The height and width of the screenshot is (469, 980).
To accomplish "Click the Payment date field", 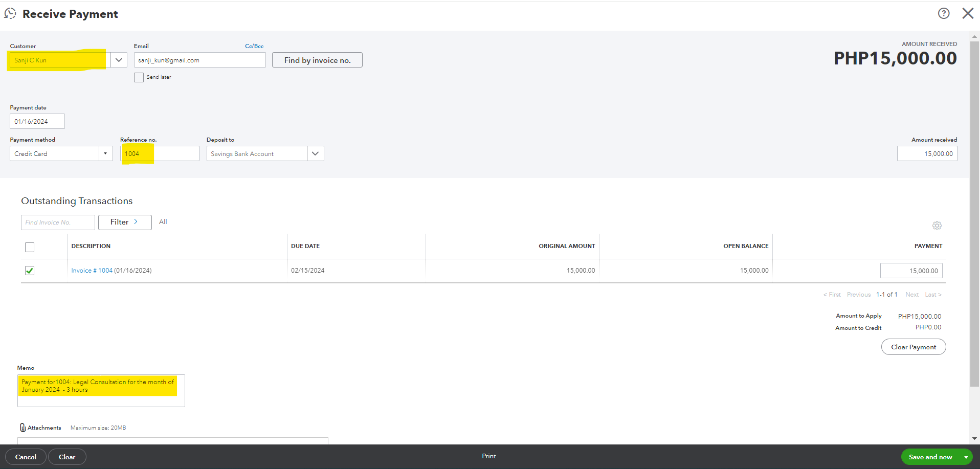I will pos(37,121).
